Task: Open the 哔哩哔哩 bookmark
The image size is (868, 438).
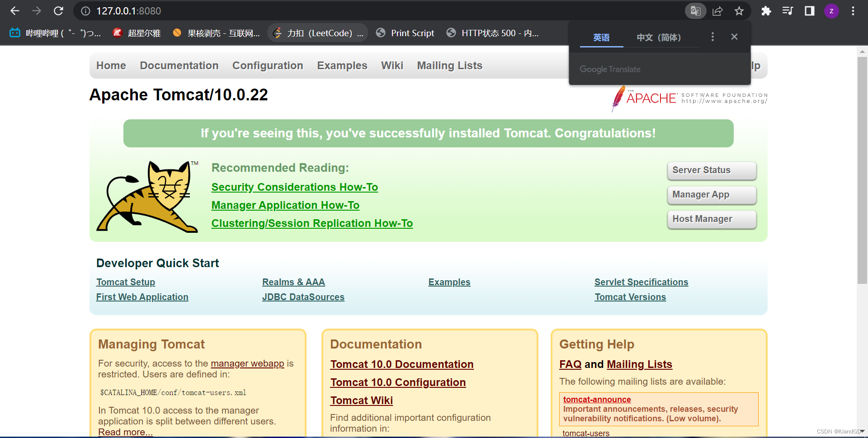Action: pyautogui.click(x=55, y=33)
